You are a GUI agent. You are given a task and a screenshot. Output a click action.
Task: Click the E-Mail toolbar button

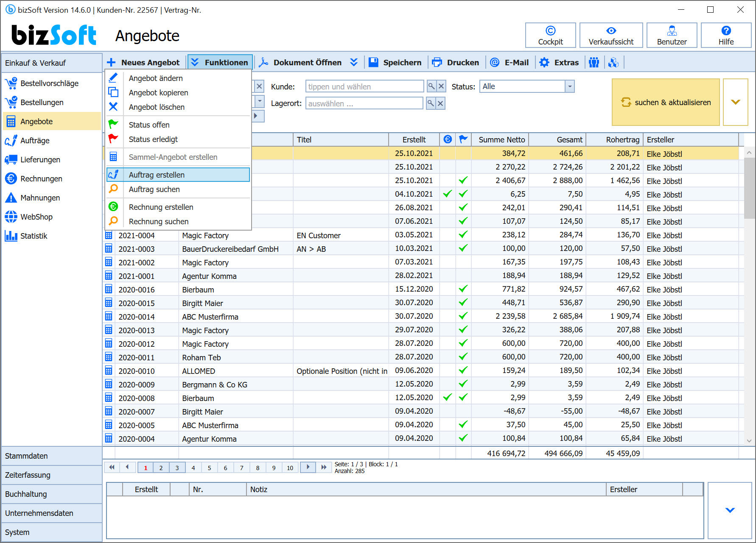tap(509, 62)
